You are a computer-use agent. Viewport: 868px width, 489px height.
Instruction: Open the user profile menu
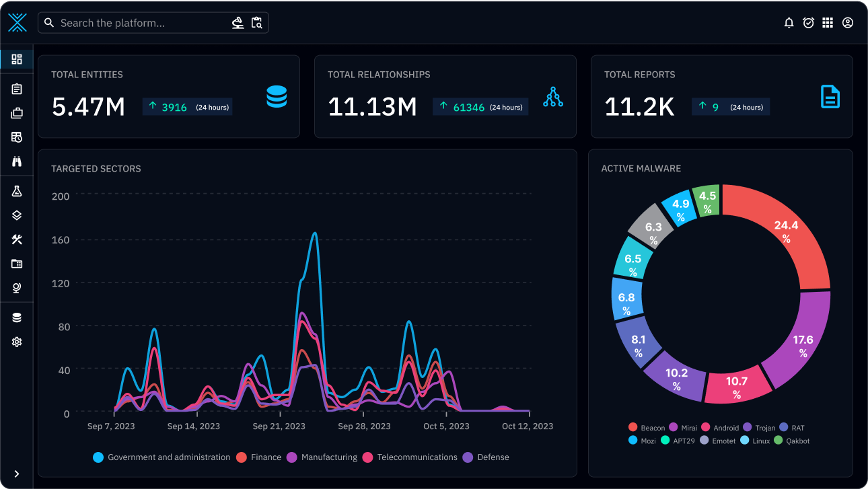click(x=848, y=23)
